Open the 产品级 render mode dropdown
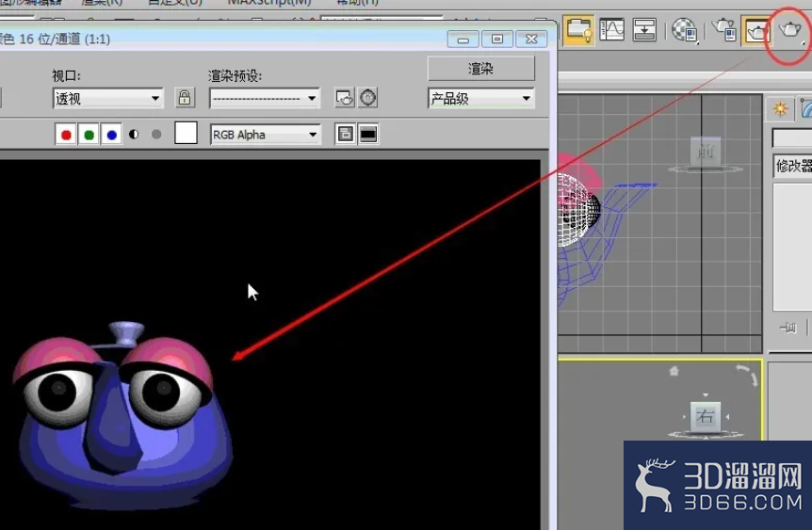Image resolution: width=812 pixels, height=530 pixels. (481, 98)
